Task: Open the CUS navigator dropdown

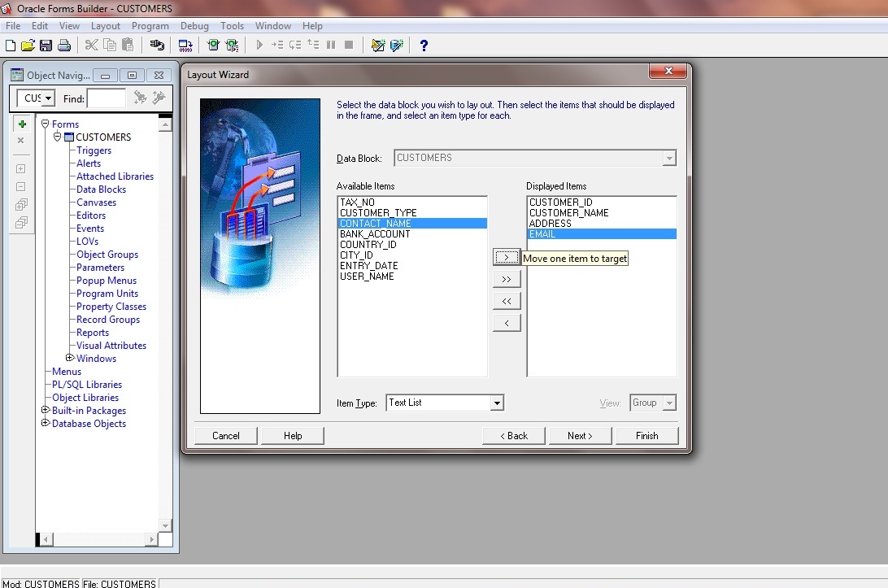Action: 49,98
